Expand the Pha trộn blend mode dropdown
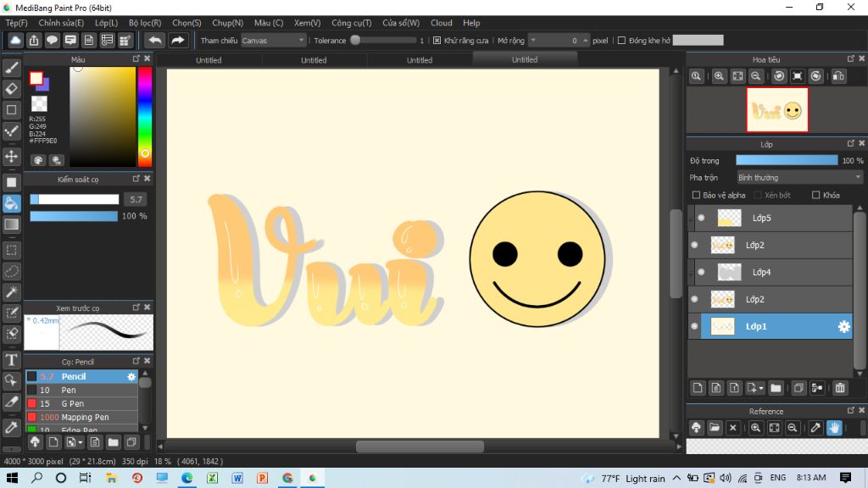 tap(798, 178)
